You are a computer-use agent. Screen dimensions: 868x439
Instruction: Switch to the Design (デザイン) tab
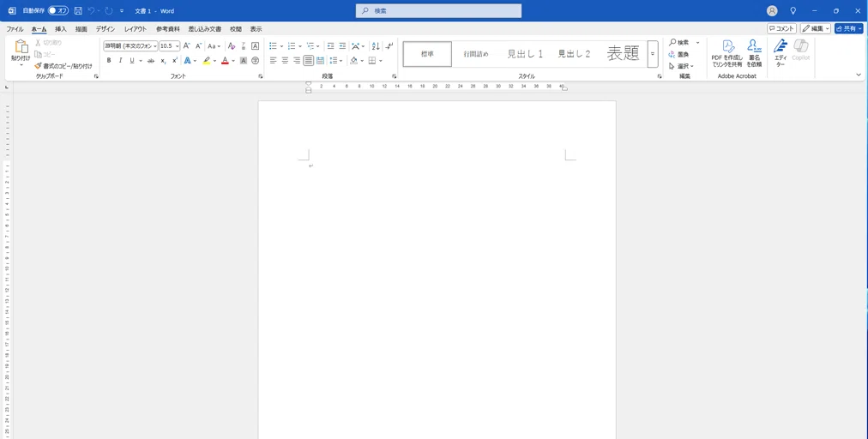click(105, 29)
